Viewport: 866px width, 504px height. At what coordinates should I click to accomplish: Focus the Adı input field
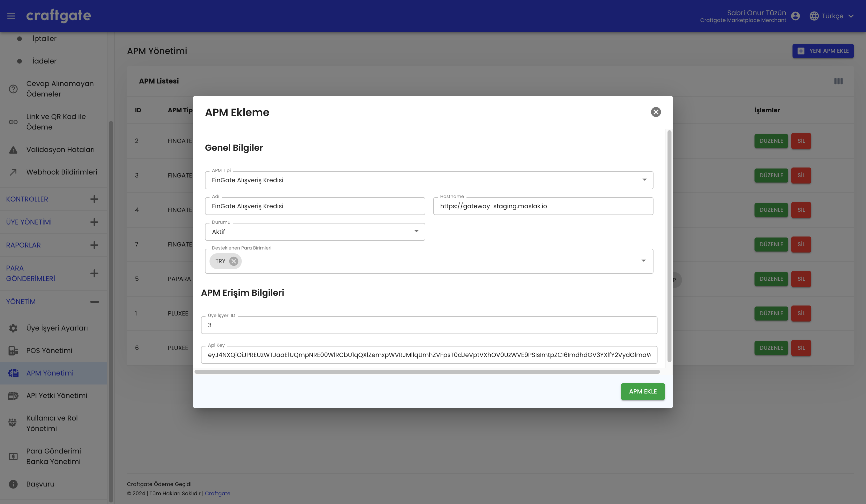315,206
